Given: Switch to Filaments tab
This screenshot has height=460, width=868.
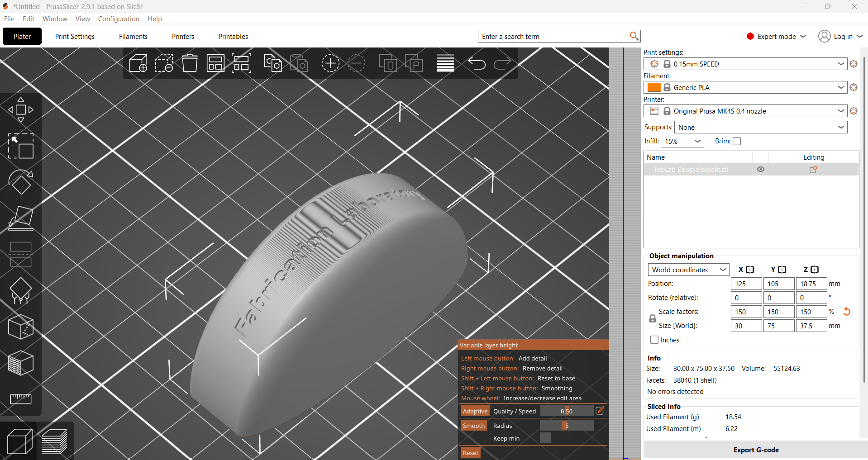Looking at the screenshot, I should [x=133, y=36].
